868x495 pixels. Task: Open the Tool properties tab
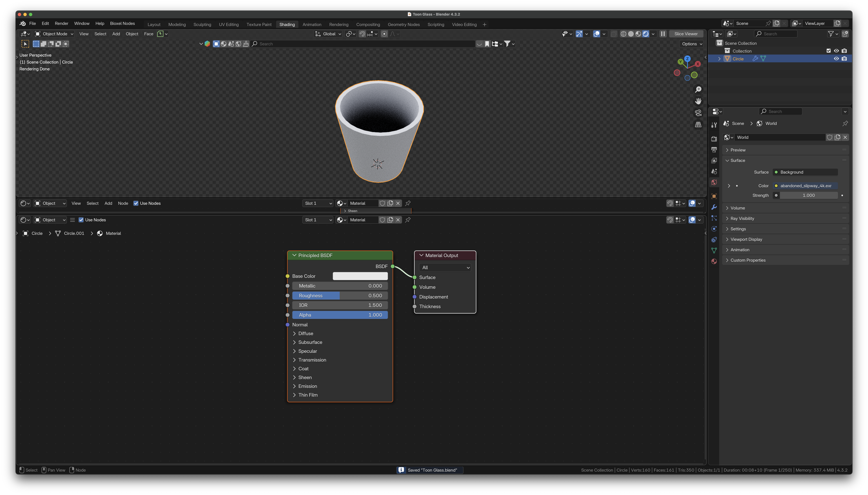[x=714, y=125]
